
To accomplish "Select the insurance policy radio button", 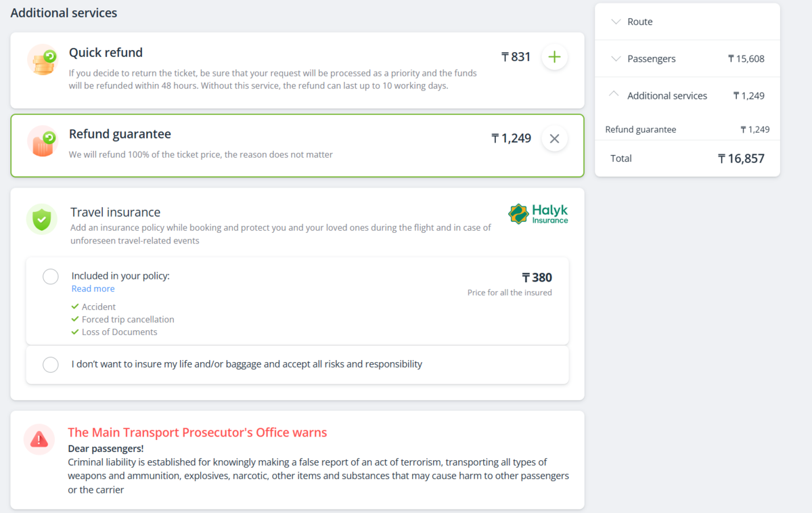I will pos(51,277).
